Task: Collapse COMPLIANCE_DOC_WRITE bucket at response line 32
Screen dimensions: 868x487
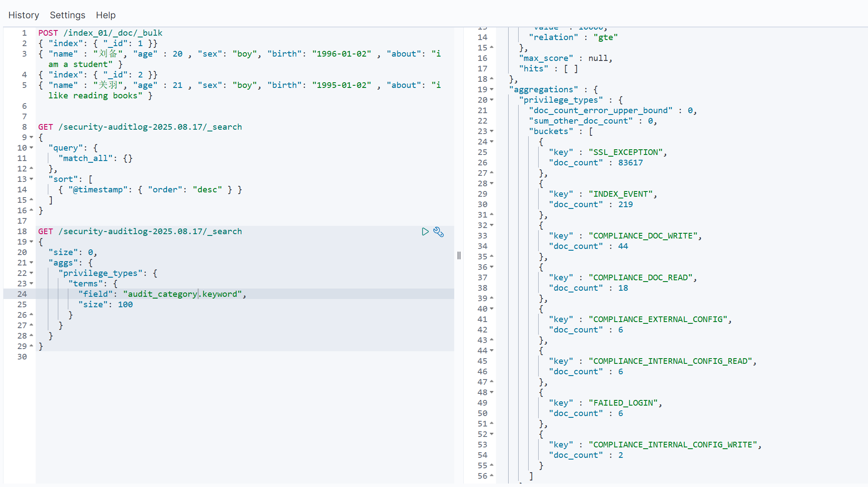Action: tap(492, 225)
